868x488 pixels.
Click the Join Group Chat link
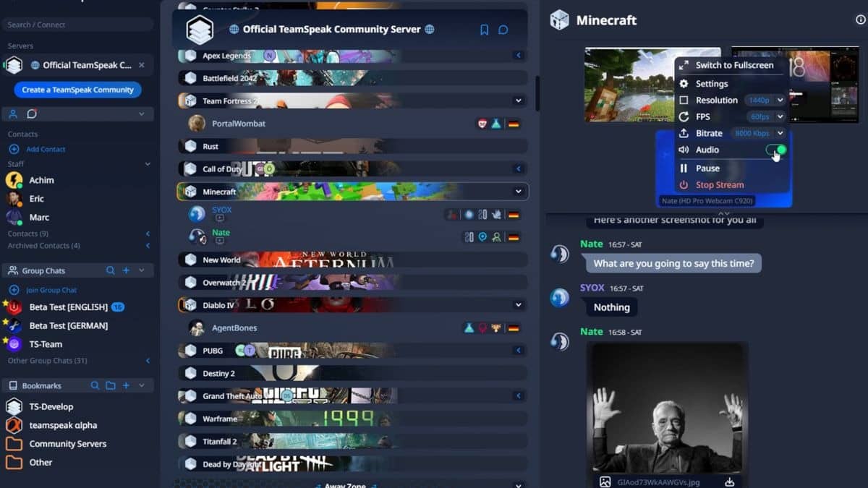51,290
